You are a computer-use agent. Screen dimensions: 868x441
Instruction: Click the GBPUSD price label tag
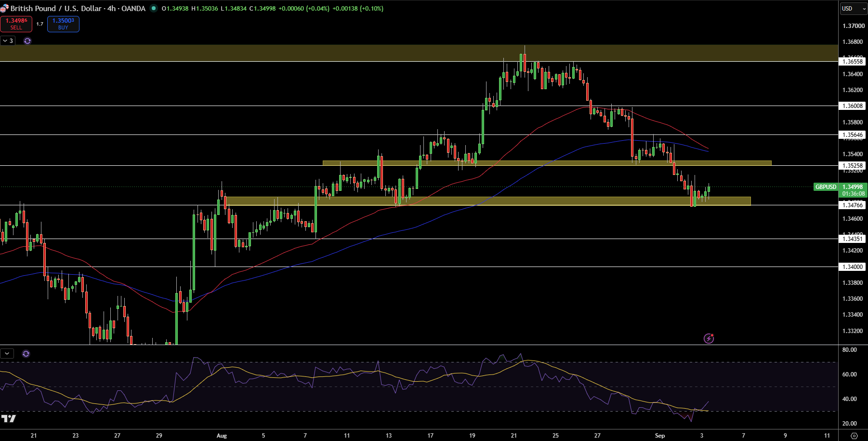pos(826,187)
